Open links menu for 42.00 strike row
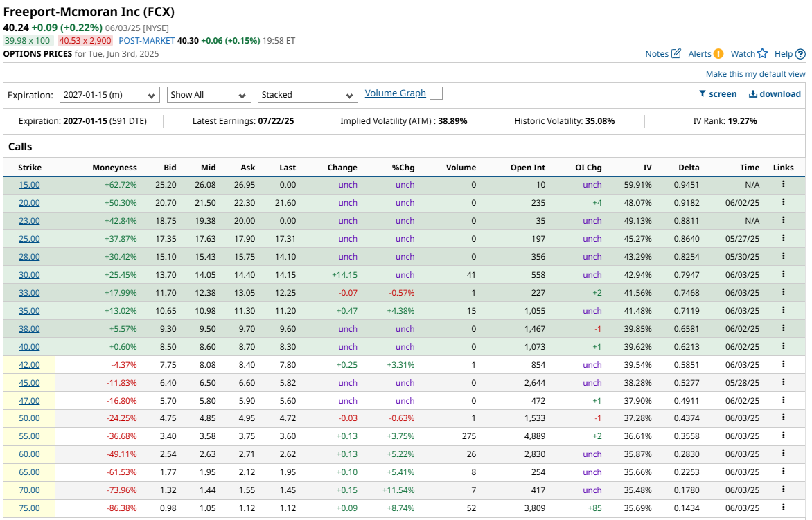 (783, 364)
